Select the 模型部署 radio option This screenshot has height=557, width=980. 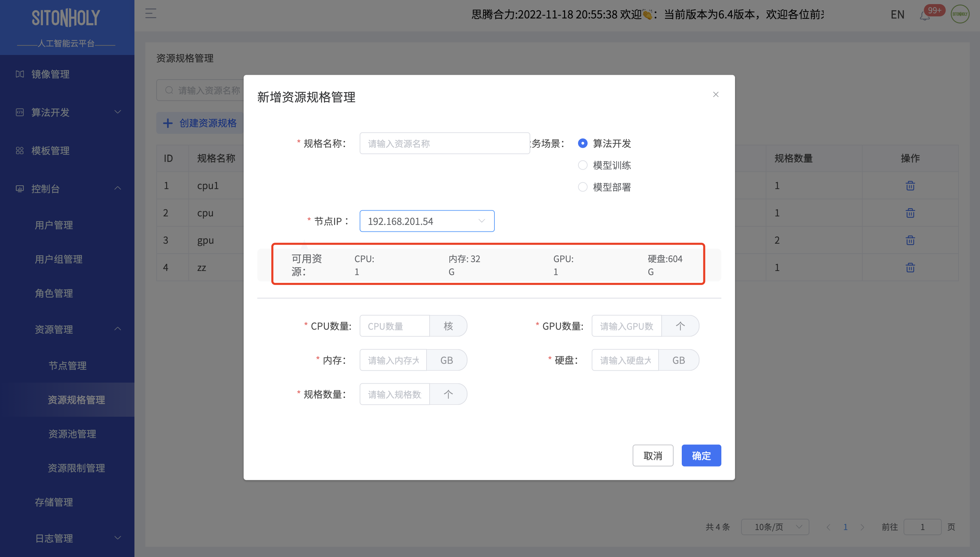[x=582, y=187]
